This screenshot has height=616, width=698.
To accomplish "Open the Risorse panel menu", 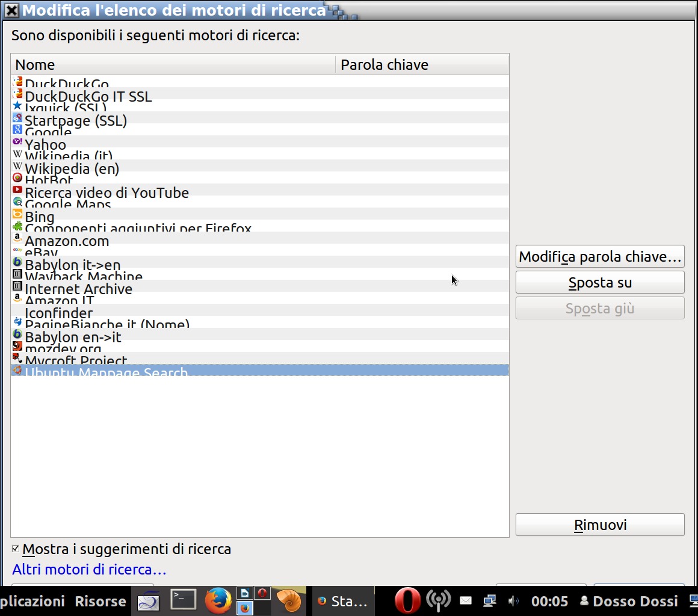I will [100, 602].
